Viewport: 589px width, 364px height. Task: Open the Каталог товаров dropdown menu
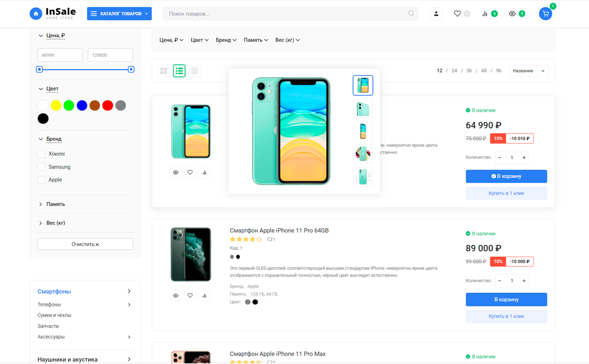120,13
